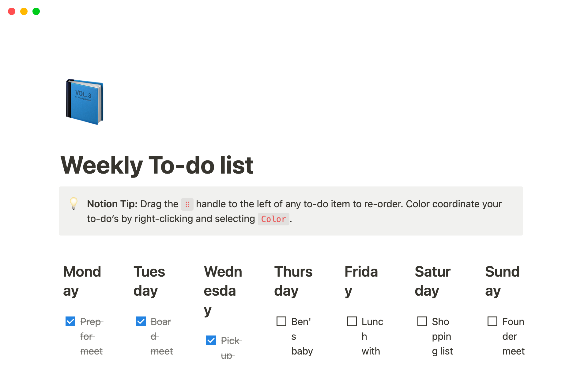Image resolution: width=588 pixels, height=368 pixels.
Task: Tick the Sunday 'Founder meet' checkbox
Action: [492, 321]
